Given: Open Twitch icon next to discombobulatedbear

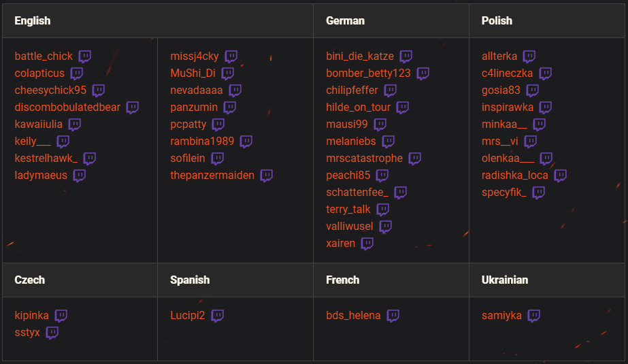Looking at the screenshot, I should pos(133,107).
